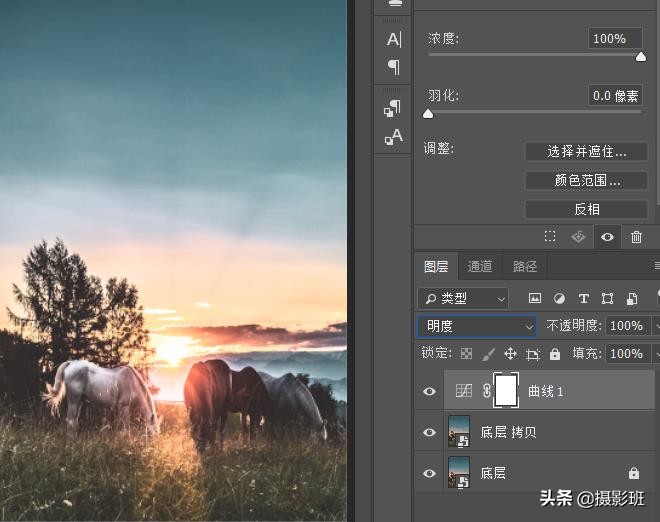Lock position move icon
This screenshot has height=522, width=660.
tap(510, 354)
